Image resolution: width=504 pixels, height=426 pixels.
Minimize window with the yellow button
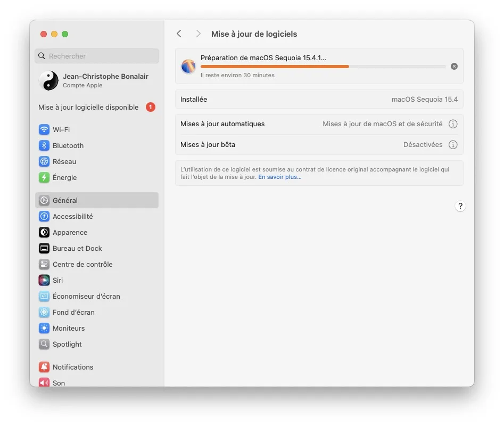54,34
